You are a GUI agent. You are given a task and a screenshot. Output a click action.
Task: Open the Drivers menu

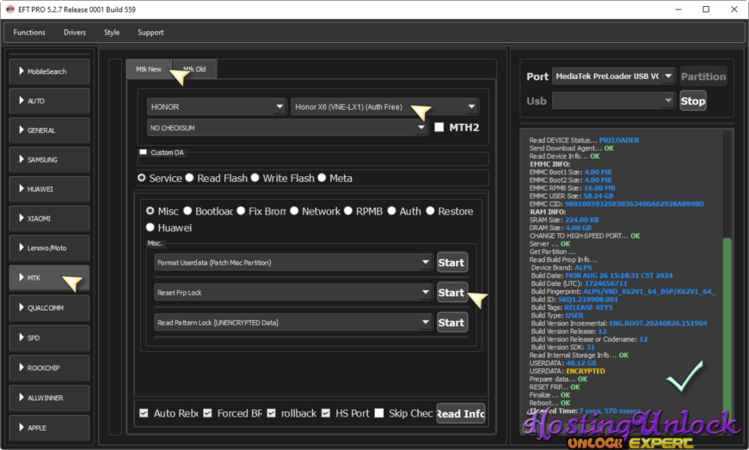[74, 32]
